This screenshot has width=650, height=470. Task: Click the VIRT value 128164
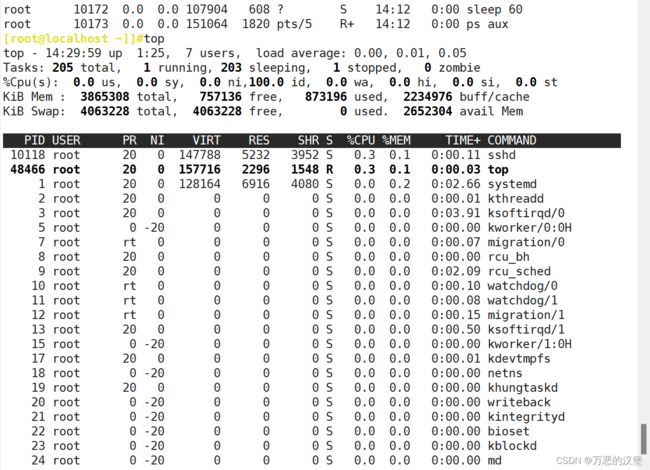200,184
